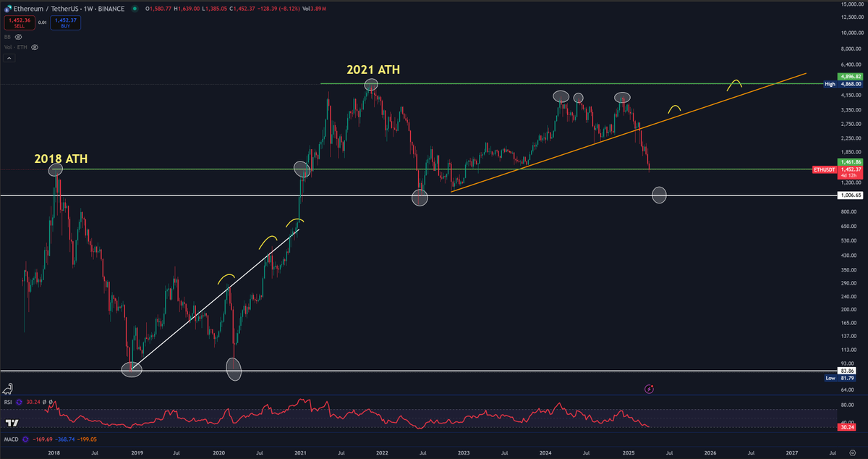
Task: Click the MACD indicator label
Action: tap(11, 439)
